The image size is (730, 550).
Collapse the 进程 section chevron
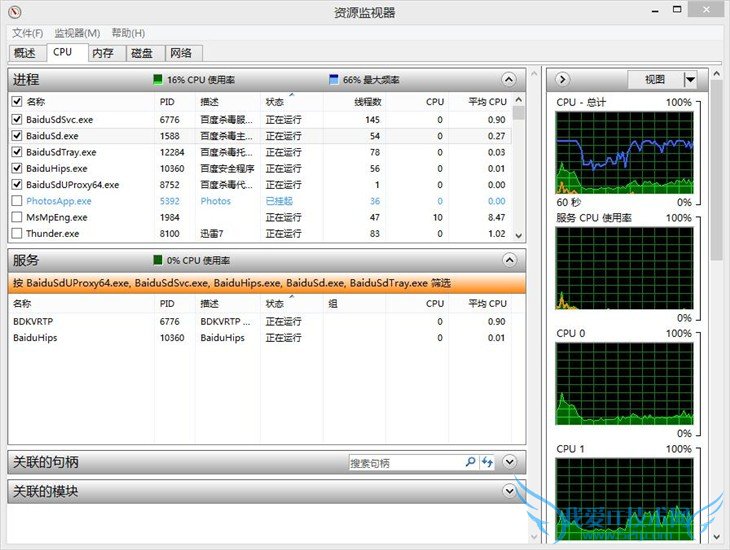pyautogui.click(x=509, y=80)
